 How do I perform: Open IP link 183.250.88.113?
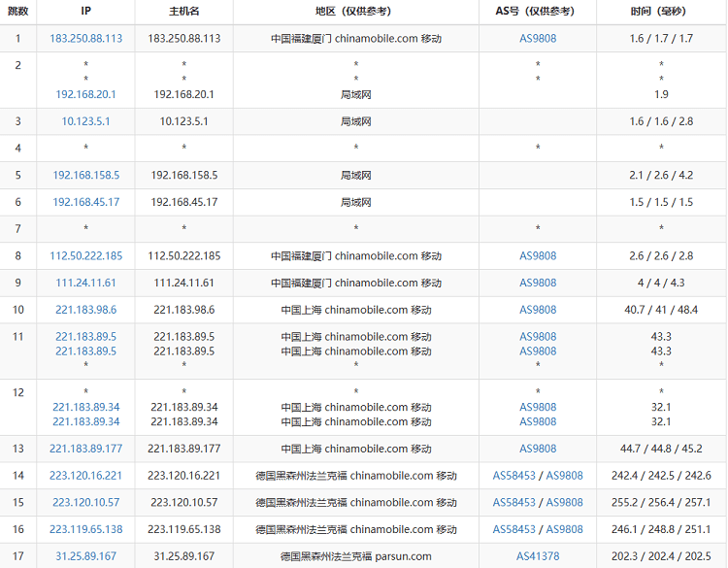[85, 39]
